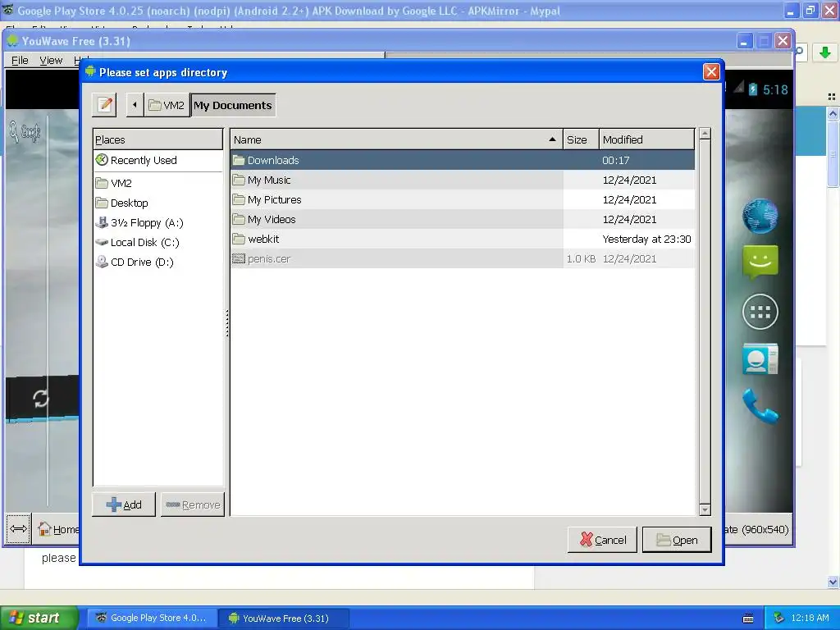Toggle the type-a-file-name pencil icon
840x630 pixels.
pos(105,104)
